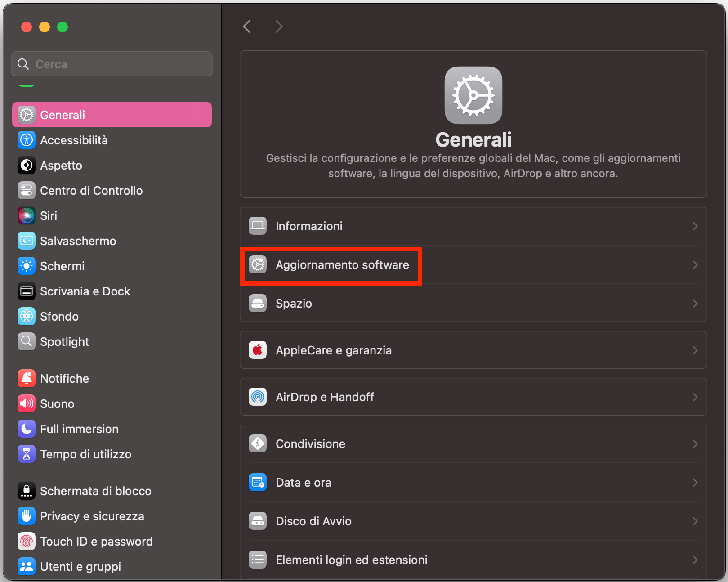Select the Accessibilità icon in the sidebar
728x582 pixels.
[x=26, y=140]
